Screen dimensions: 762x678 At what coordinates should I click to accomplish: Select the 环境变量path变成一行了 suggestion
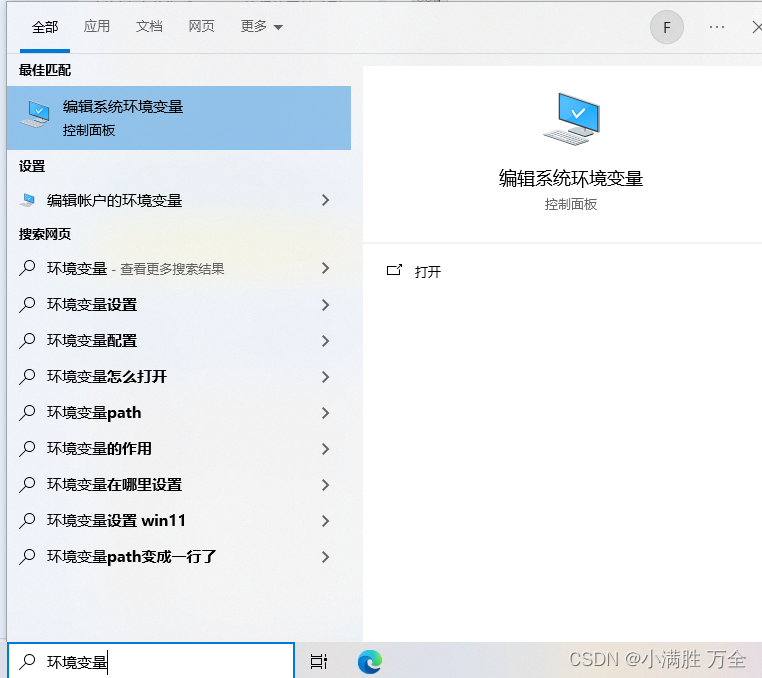point(179,556)
